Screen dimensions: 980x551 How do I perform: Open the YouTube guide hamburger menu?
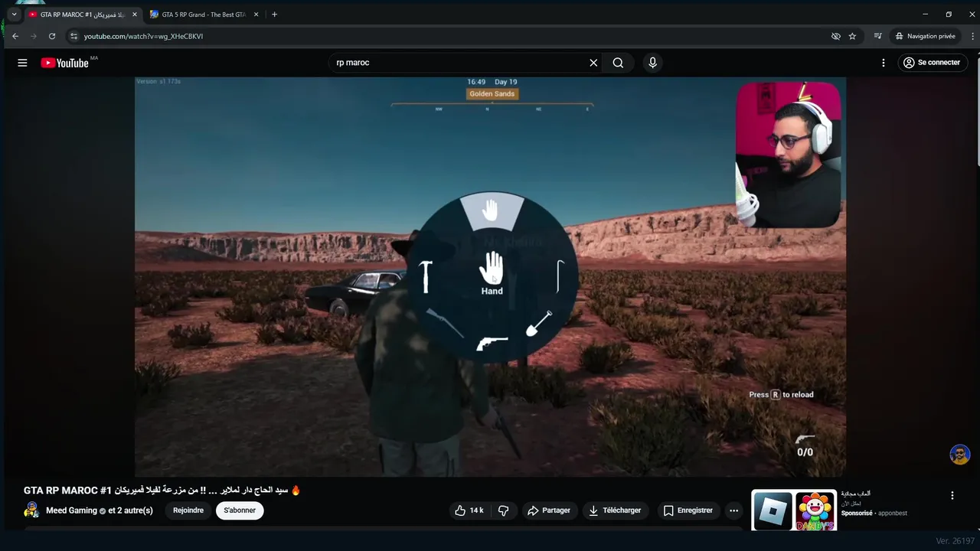[22, 63]
